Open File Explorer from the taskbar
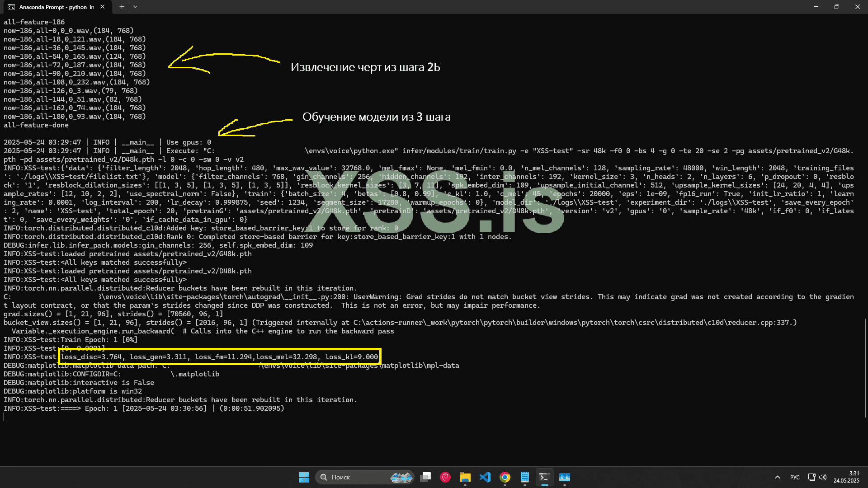 [x=465, y=477]
